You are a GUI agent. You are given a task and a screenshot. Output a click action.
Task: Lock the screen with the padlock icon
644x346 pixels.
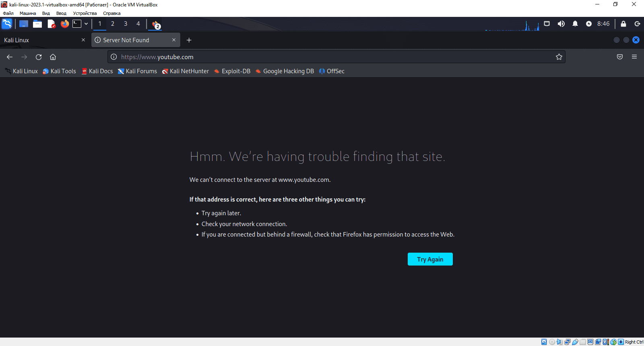[x=623, y=24]
